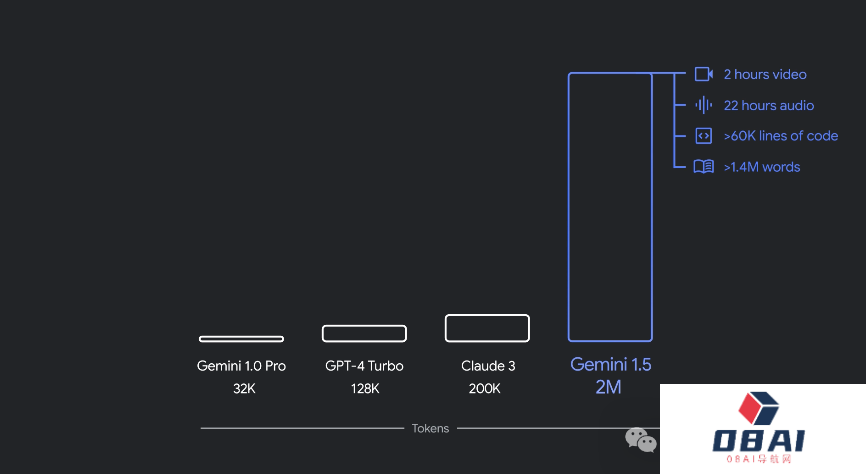Image resolution: width=866 pixels, height=474 pixels.
Task: Click the OBAI logo text
Action: pos(758,441)
